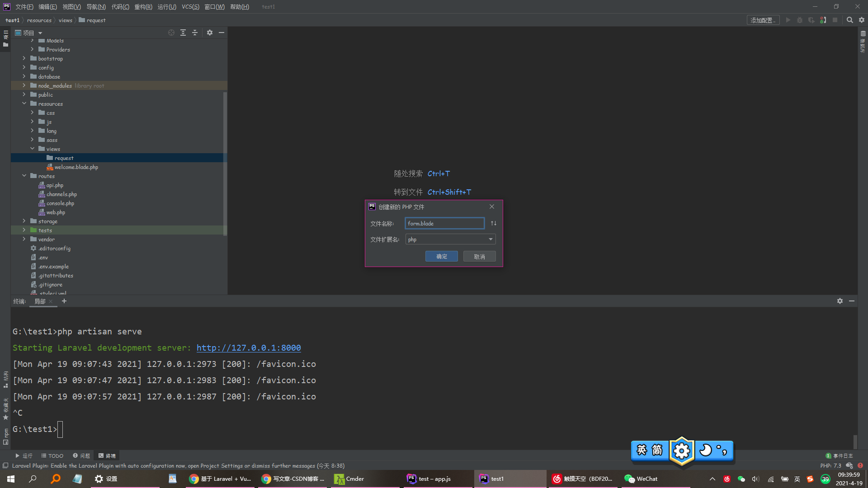Open the file extension php dropdown

point(491,239)
